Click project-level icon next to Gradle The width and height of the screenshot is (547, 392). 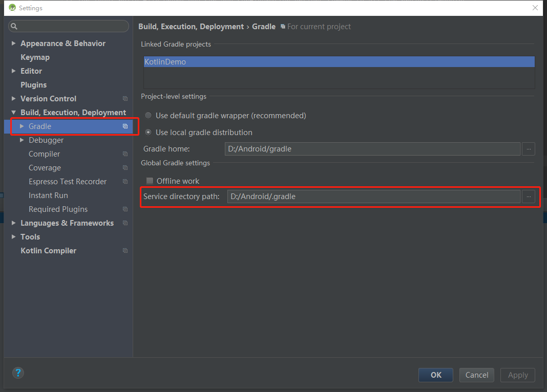[125, 126]
